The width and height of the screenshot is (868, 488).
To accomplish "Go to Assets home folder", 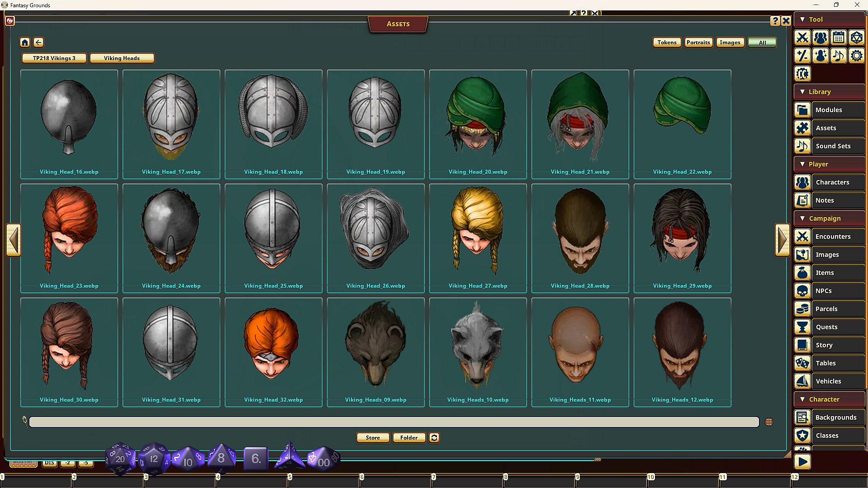I will 25,43.
